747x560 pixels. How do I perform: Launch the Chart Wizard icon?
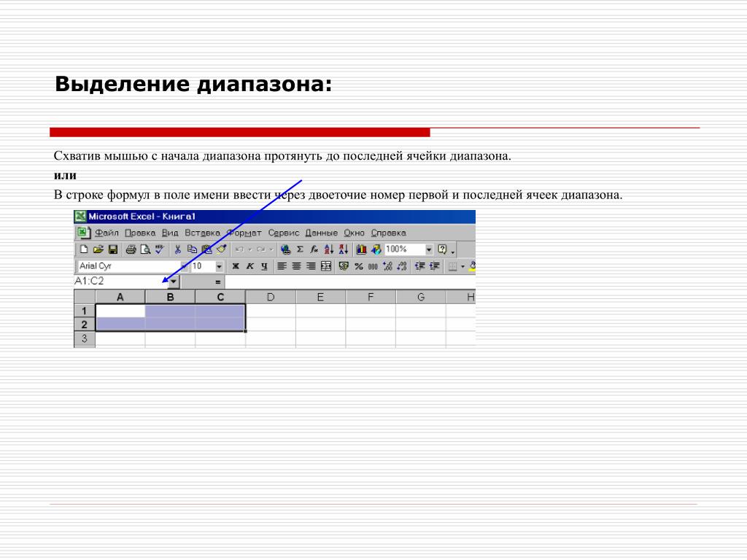click(362, 249)
